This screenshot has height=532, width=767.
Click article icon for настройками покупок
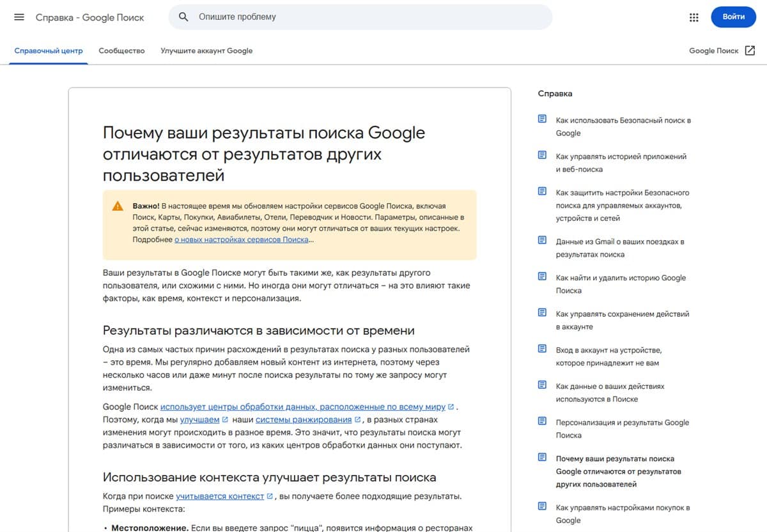pos(542,506)
